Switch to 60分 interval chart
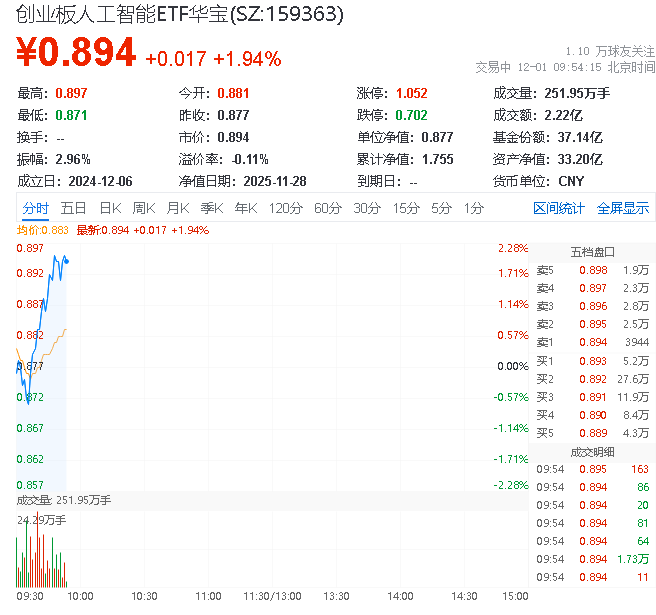This screenshot has height=615, width=656. coord(328,208)
